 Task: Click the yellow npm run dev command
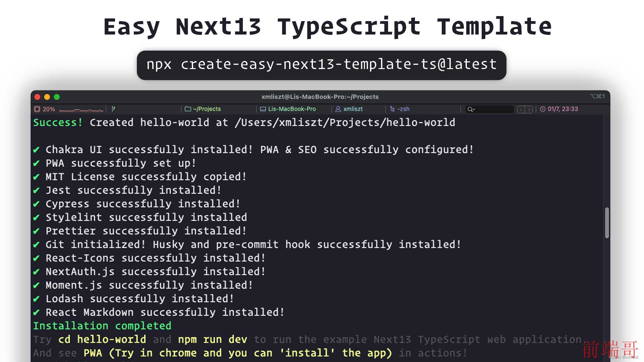coord(213,340)
